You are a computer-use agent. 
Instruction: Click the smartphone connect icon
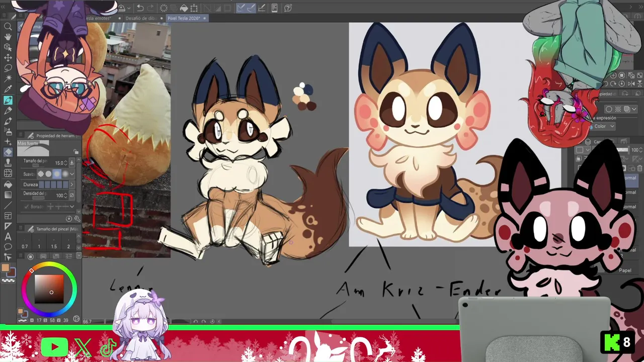274,8
